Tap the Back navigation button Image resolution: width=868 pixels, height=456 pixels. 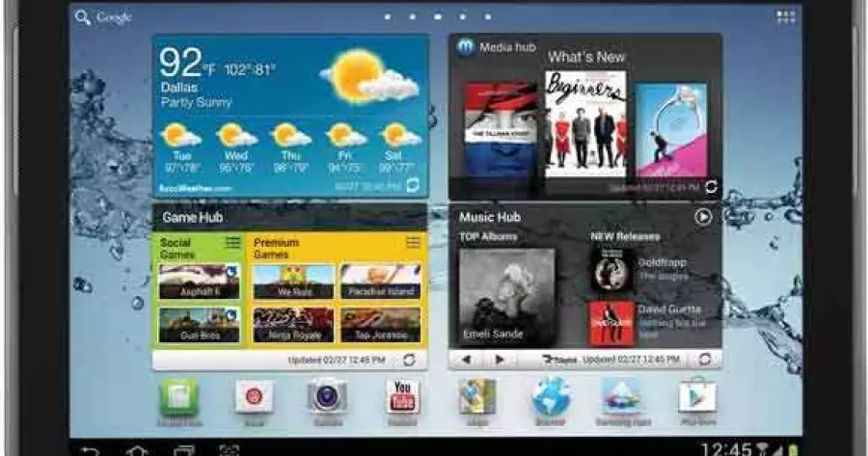click(92, 450)
